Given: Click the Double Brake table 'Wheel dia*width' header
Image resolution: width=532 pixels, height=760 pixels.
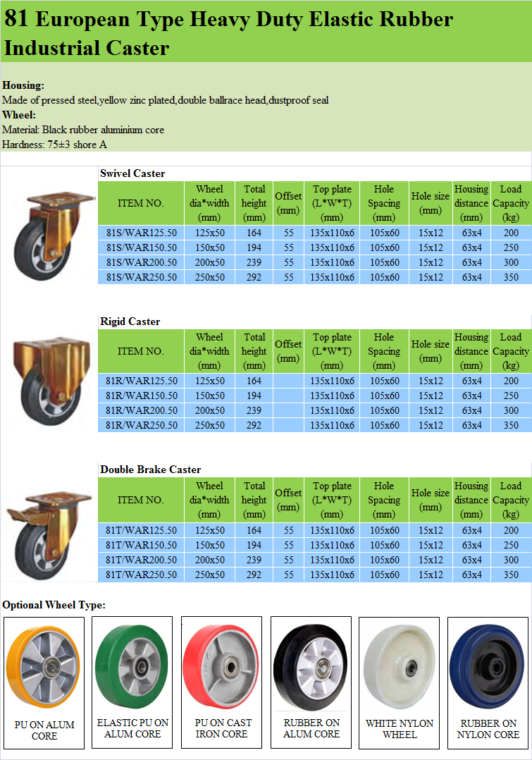Looking at the screenshot, I should coord(209,500).
